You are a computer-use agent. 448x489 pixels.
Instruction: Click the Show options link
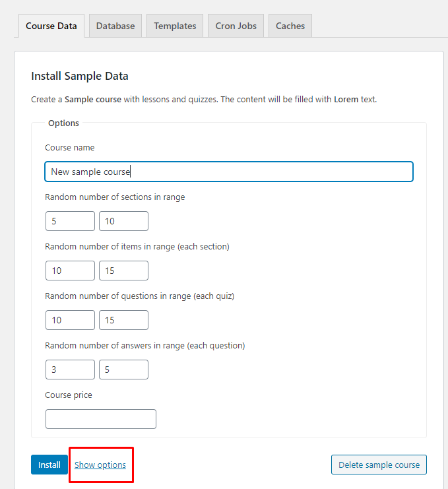[x=100, y=465]
